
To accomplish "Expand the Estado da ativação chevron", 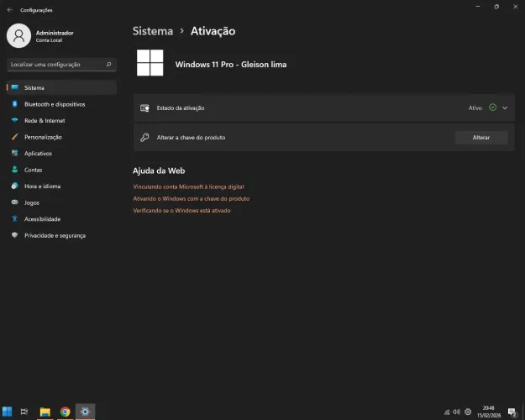I will [x=505, y=108].
